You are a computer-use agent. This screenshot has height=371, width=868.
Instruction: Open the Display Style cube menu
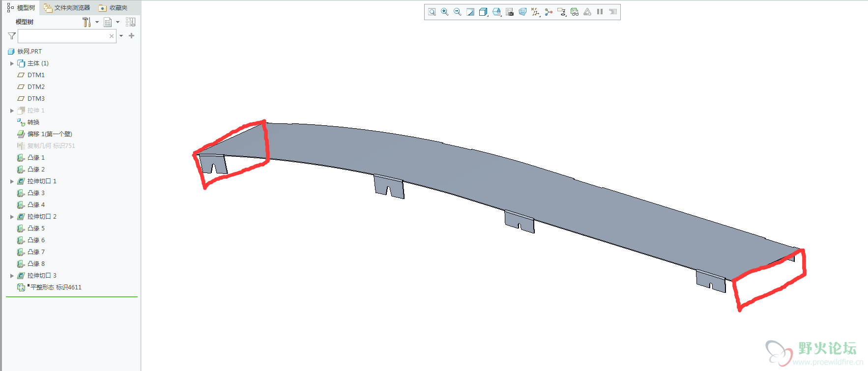[484, 12]
